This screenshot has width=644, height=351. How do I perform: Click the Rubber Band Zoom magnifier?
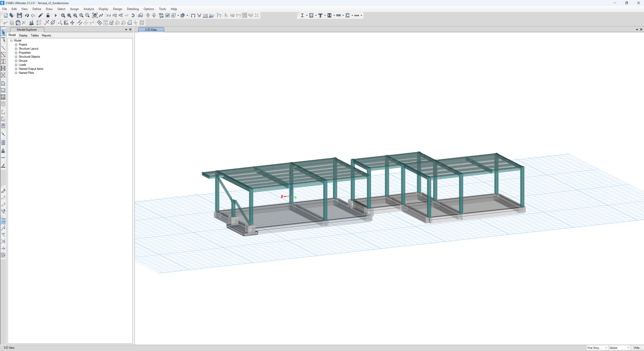(63, 15)
